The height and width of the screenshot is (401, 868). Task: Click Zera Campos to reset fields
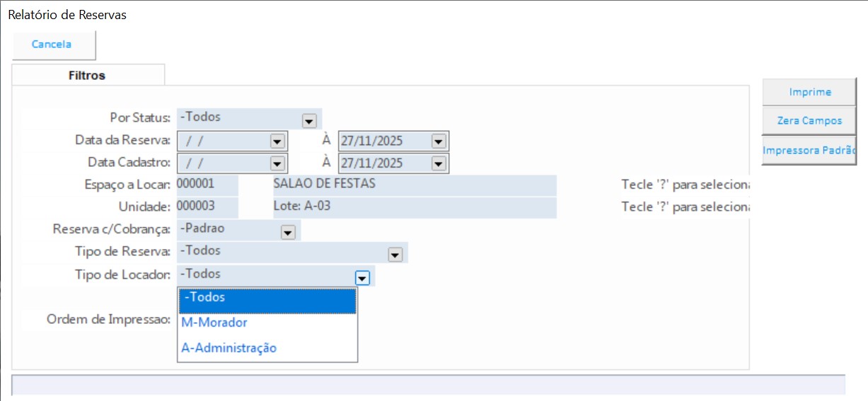(809, 121)
